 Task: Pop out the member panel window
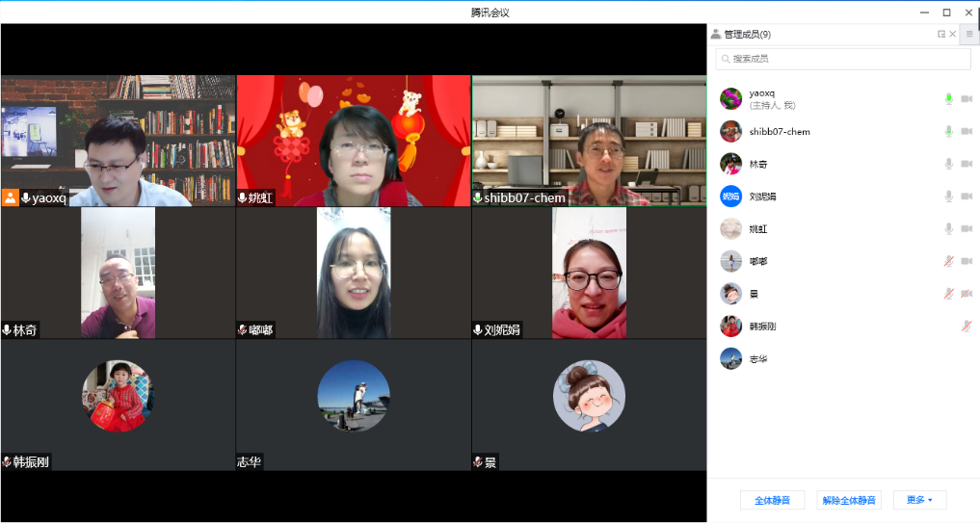coord(941,35)
